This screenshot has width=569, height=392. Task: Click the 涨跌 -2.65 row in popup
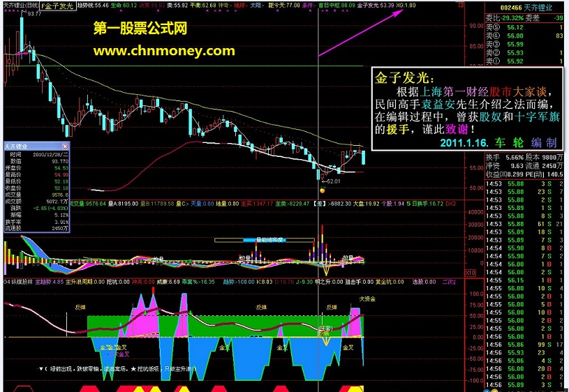tap(36, 209)
